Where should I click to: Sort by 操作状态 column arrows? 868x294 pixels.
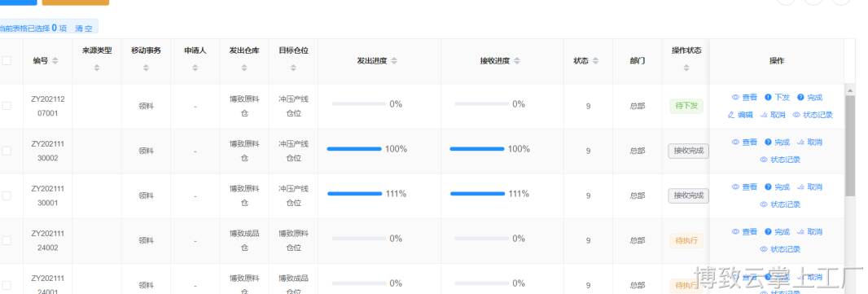[686, 68]
